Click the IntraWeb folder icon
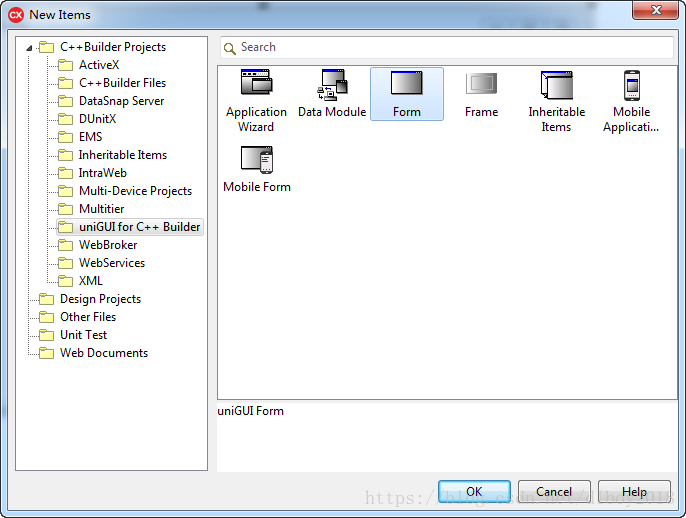The image size is (686, 518). coord(66,173)
